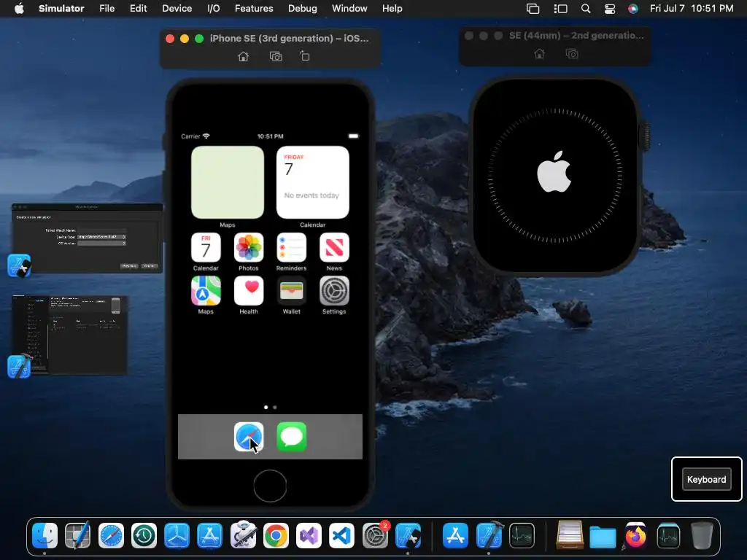The width and height of the screenshot is (747, 560).
Task: Open Xcode from the Dock
Action: 489,534
